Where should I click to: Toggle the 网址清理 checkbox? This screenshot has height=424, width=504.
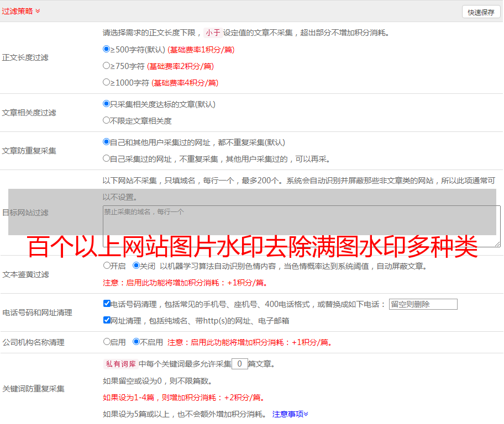coord(107,320)
